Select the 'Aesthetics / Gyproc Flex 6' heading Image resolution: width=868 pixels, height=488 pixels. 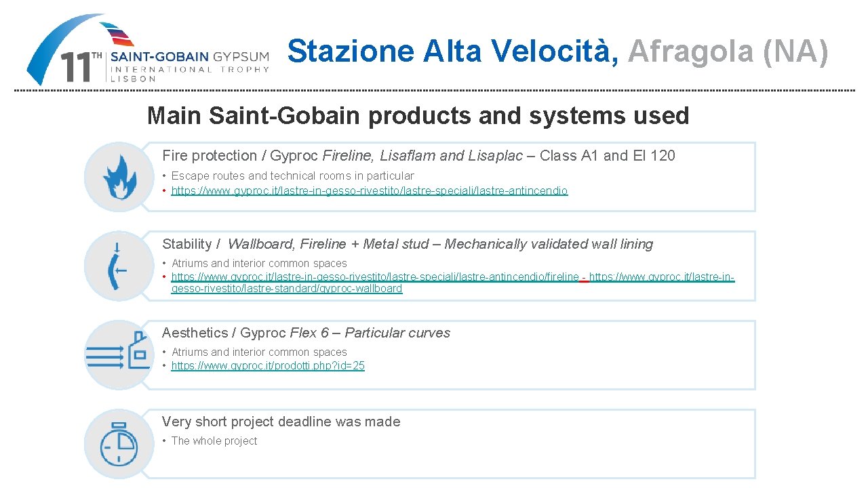click(306, 333)
